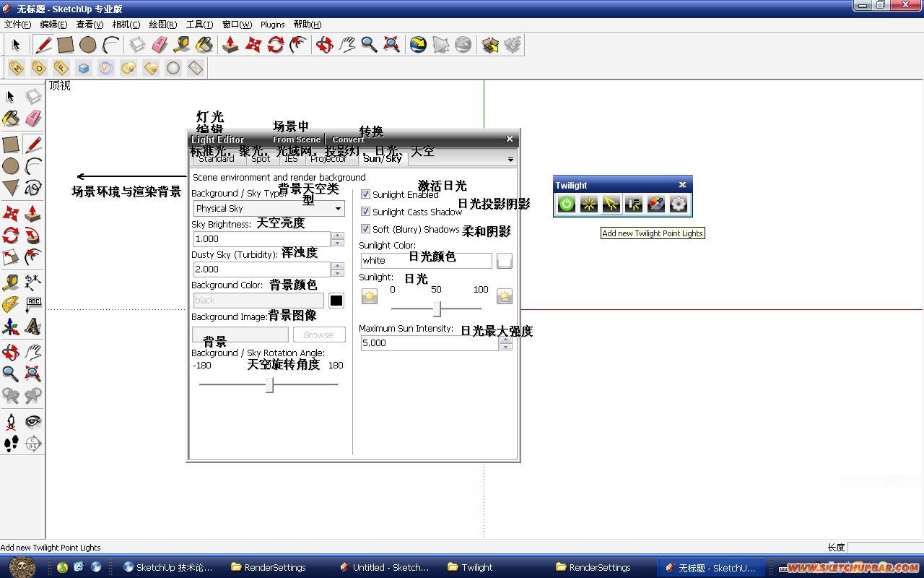Click the Browse button for background image
Viewport: 924px width, 578px height.
coord(318,335)
